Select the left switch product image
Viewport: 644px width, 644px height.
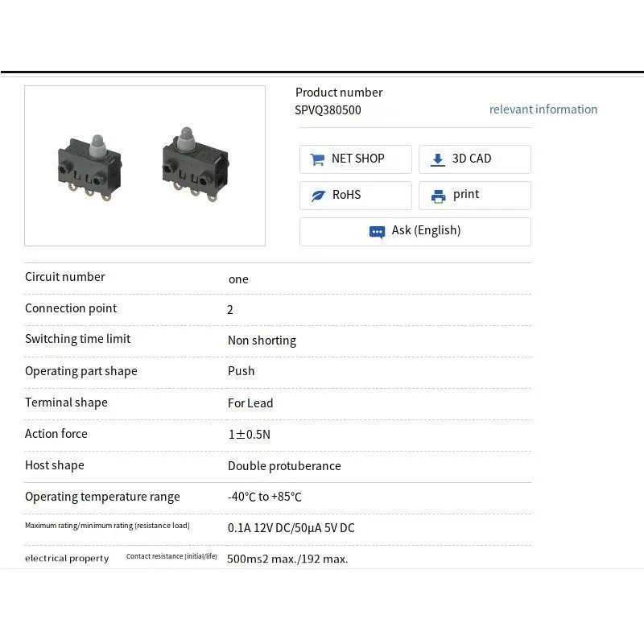89,168
